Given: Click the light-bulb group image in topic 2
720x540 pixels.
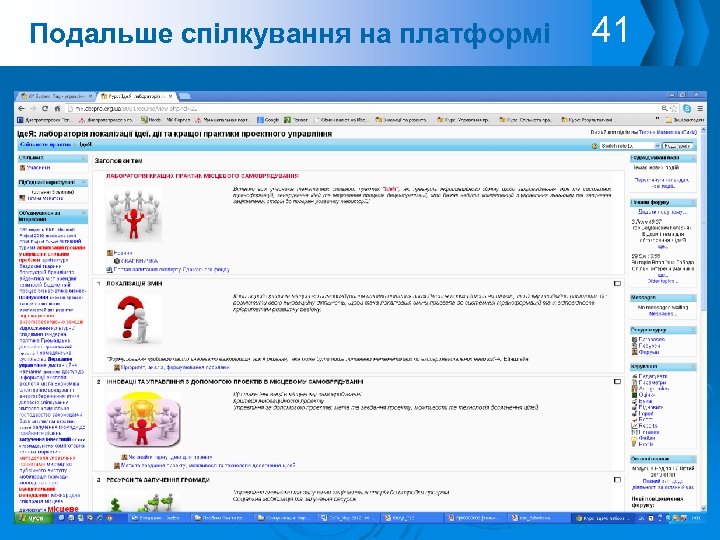Looking at the screenshot, I should [x=142, y=419].
